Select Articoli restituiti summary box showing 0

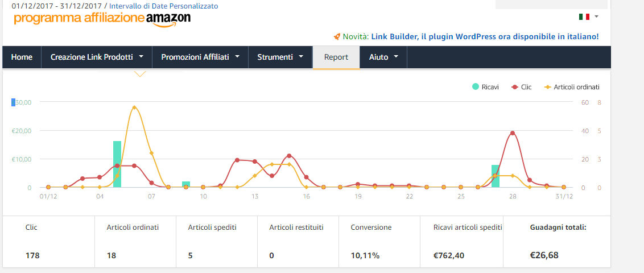pyautogui.click(x=298, y=241)
